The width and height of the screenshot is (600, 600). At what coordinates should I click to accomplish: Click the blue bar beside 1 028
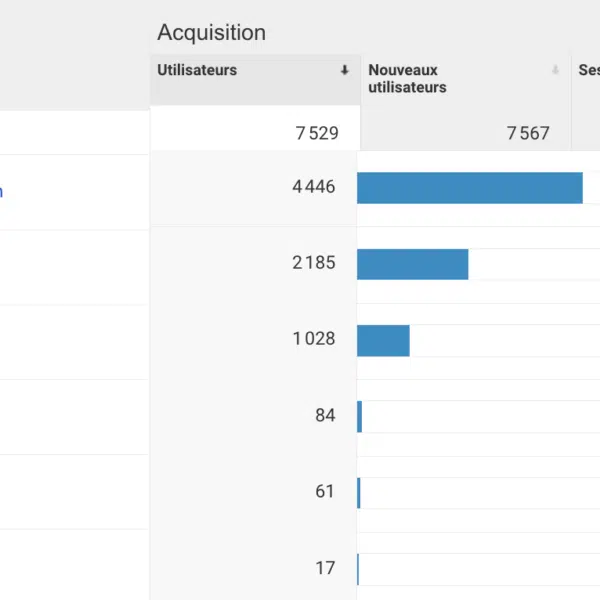(383, 340)
